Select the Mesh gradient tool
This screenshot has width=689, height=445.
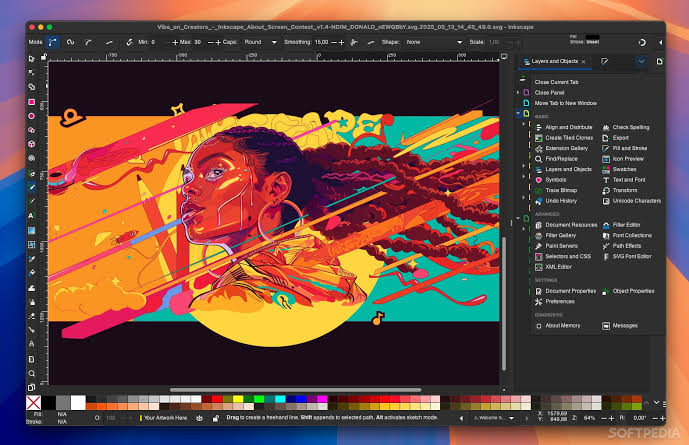click(x=31, y=244)
